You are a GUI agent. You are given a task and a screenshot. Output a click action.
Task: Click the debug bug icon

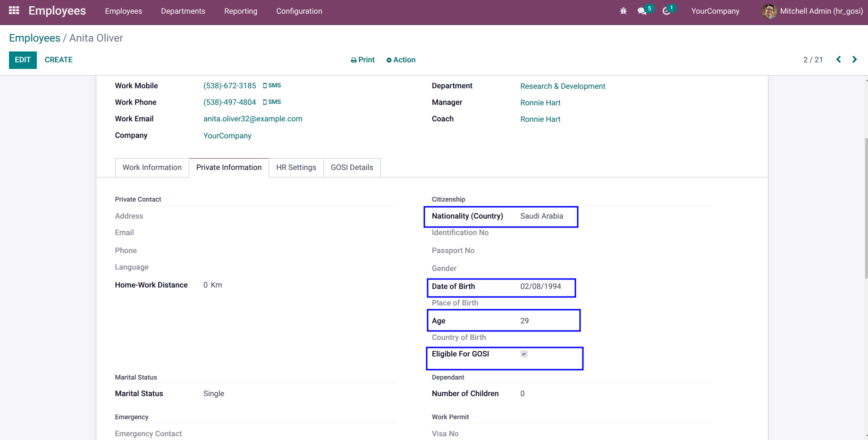pyautogui.click(x=624, y=11)
